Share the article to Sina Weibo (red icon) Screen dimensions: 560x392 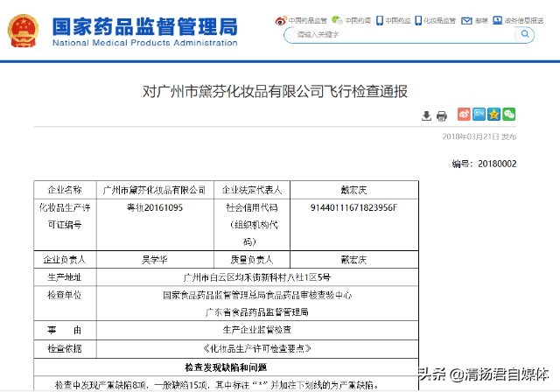point(464,115)
